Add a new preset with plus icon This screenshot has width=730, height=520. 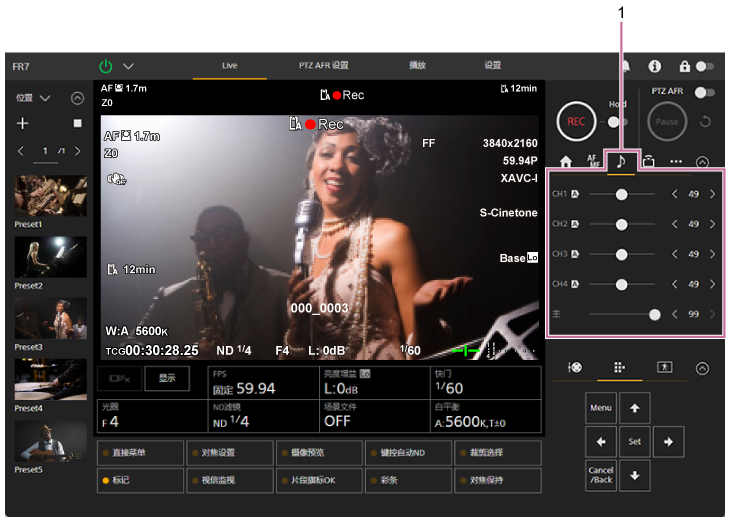click(23, 123)
